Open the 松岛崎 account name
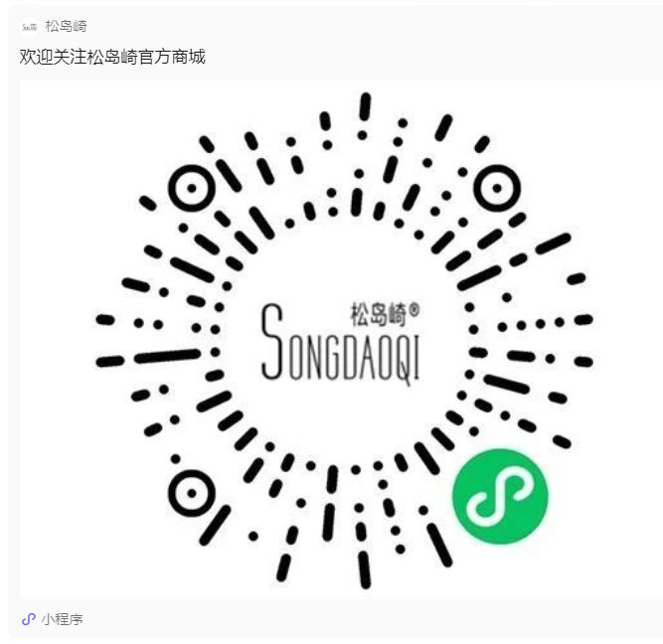Screen dimensions: 663x644 (x=66, y=26)
